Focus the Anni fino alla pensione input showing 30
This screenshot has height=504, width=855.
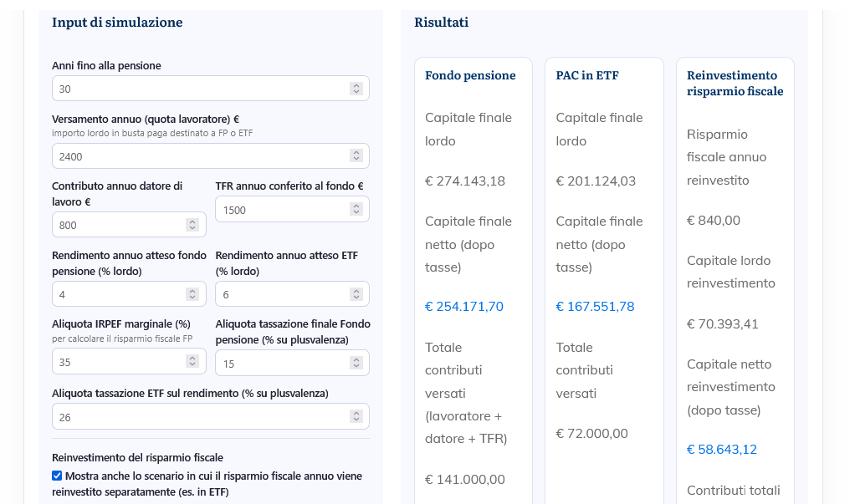pyautogui.click(x=197, y=89)
